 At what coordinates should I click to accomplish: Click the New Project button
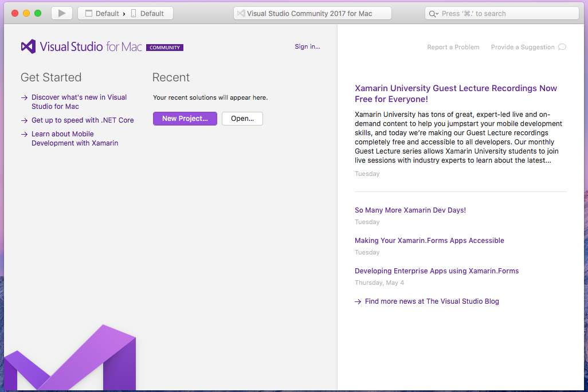(185, 119)
